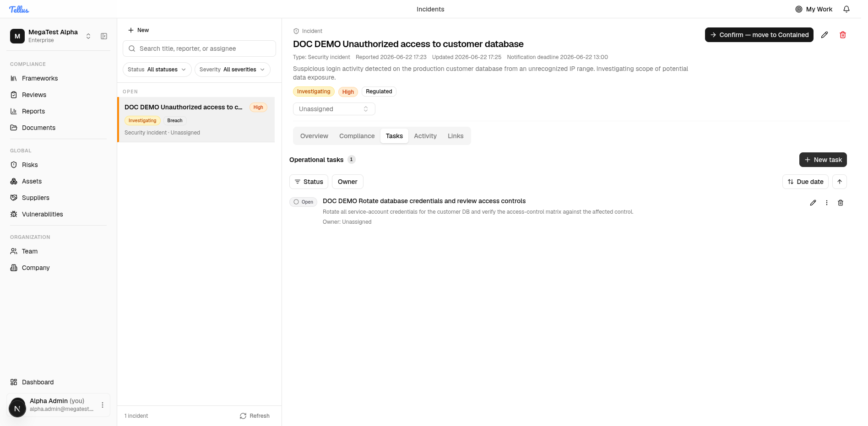Open Documents section
The image size is (868, 426).
click(x=58, y=128)
